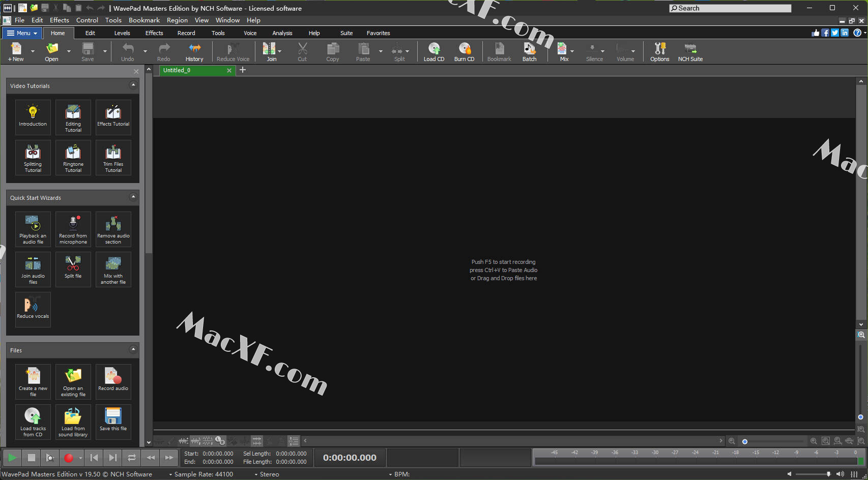The width and height of the screenshot is (868, 480).
Task: Collapse the Video Tutorials panel
Action: click(x=133, y=85)
